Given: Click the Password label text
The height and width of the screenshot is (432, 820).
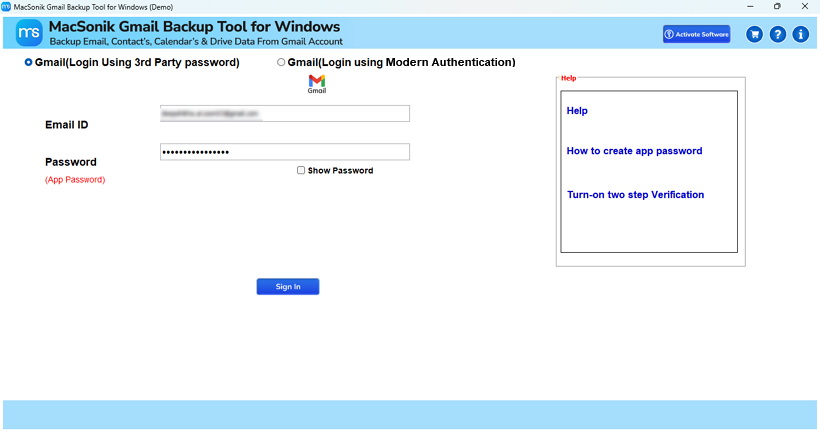Looking at the screenshot, I should pyautogui.click(x=71, y=162).
